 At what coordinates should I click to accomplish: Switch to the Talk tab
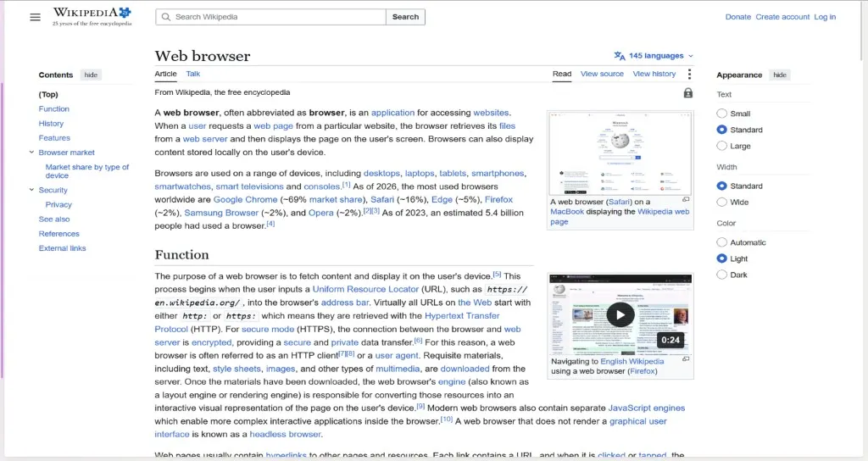click(193, 74)
